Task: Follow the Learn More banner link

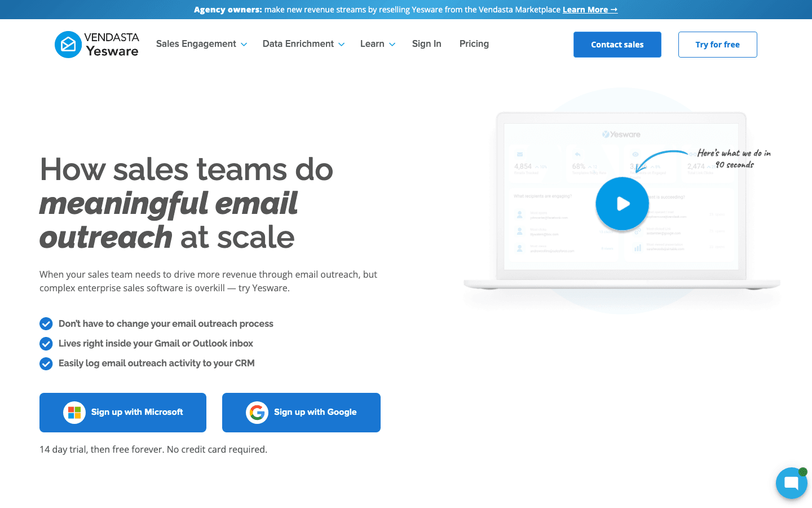Action: click(x=590, y=10)
